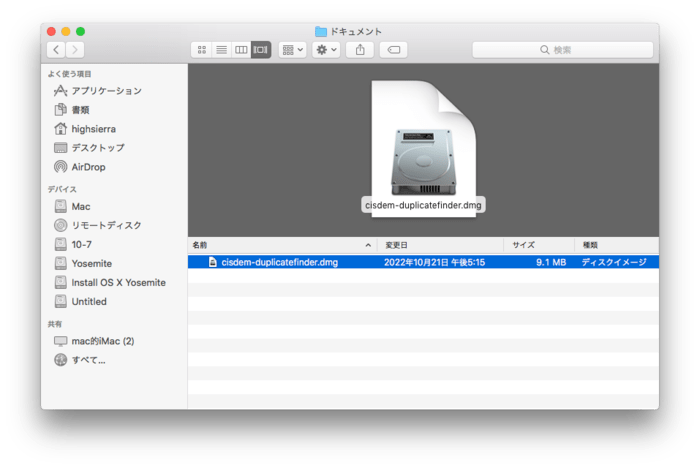Click the disc icon beside リモートディスク
This screenshot has width=700, height=468.
click(x=60, y=225)
